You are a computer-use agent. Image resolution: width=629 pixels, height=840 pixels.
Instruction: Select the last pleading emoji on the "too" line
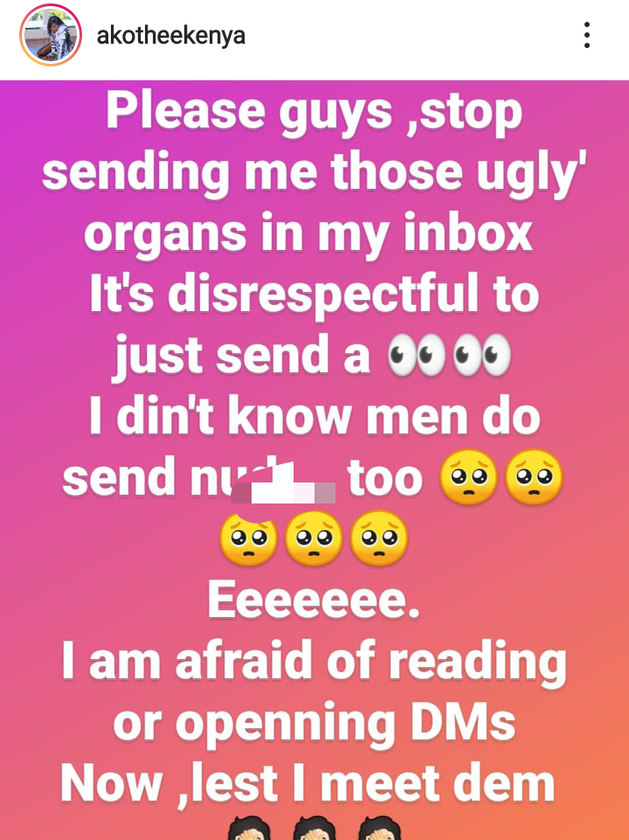click(x=535, y=476)
